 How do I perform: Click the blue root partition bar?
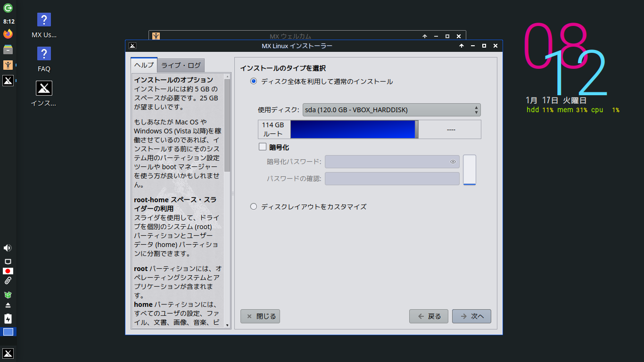[353, 129]
